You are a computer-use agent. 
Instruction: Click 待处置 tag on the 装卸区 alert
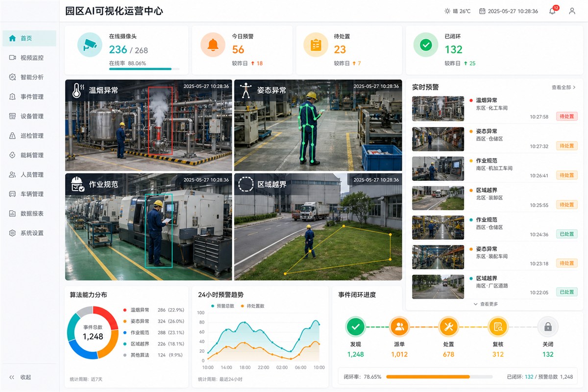pos(566,205)
